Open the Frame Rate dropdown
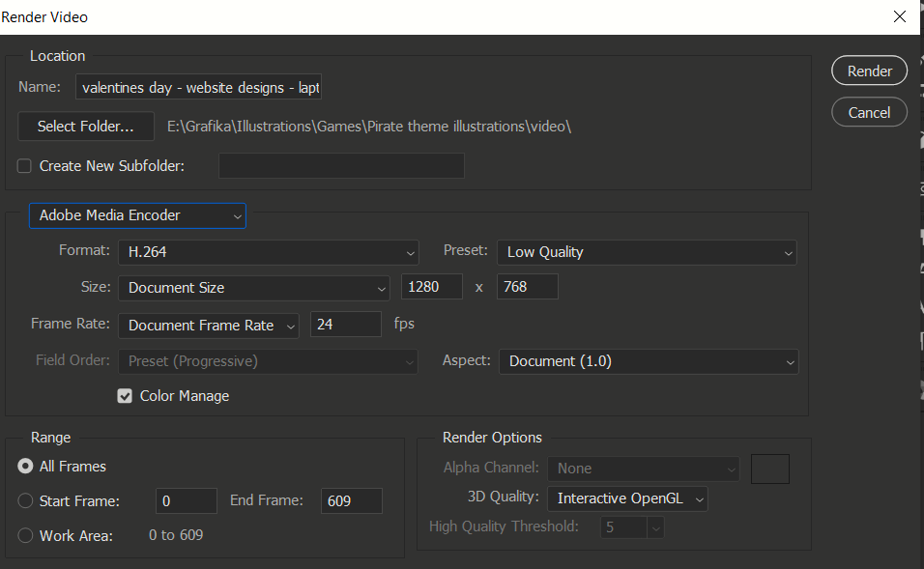 (208, 324)
